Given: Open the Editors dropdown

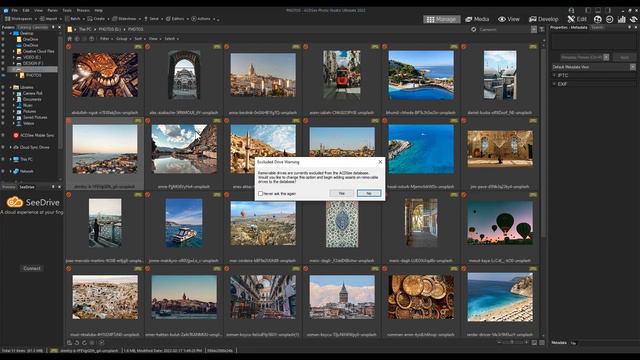Looking at the screenshot, I should [x=177, y=19].
